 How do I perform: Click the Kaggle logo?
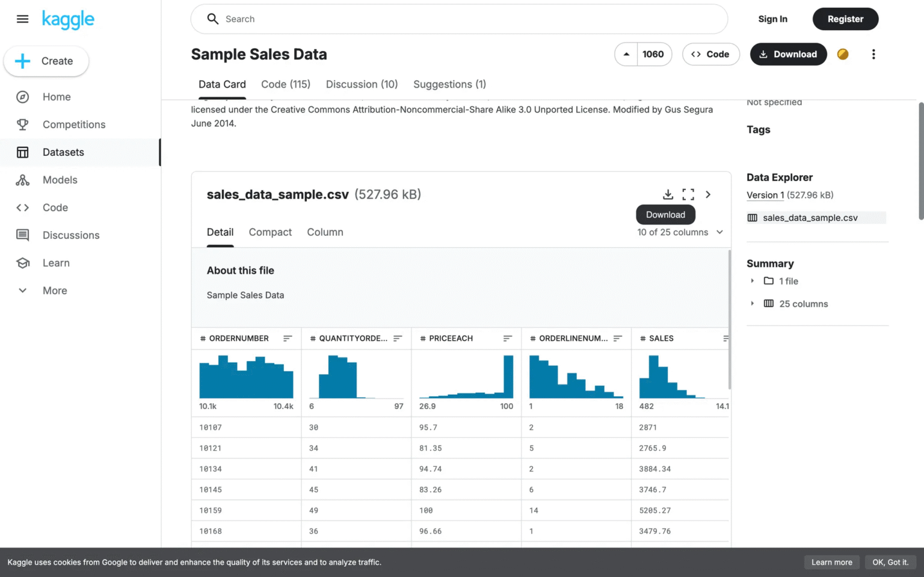(x=67, y=19)
